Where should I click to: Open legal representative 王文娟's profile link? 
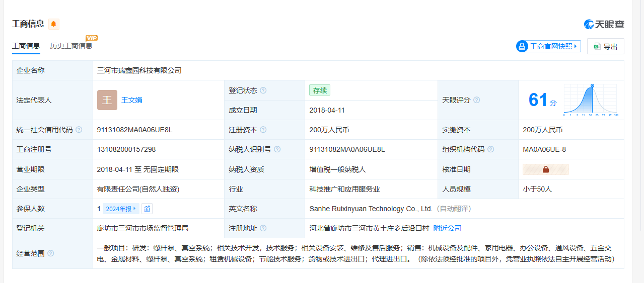132,100
